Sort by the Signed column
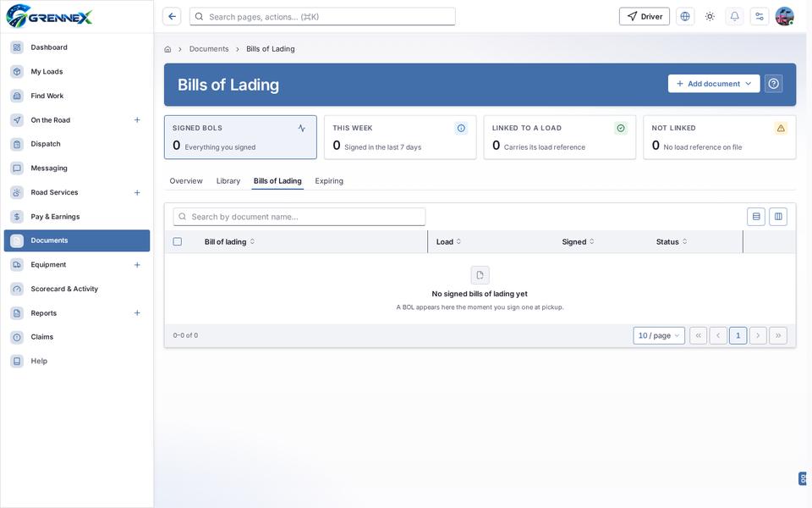 pos(578,241)
